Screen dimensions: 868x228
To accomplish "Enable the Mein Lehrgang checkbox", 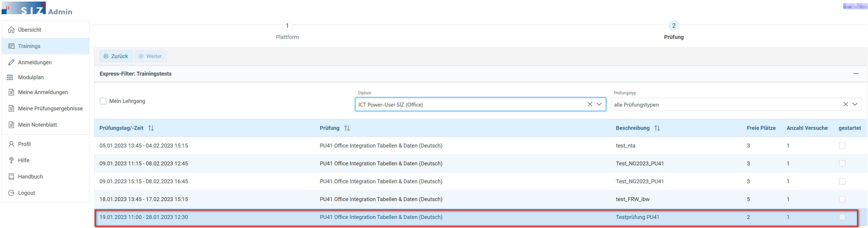I will tap(103, 101).
